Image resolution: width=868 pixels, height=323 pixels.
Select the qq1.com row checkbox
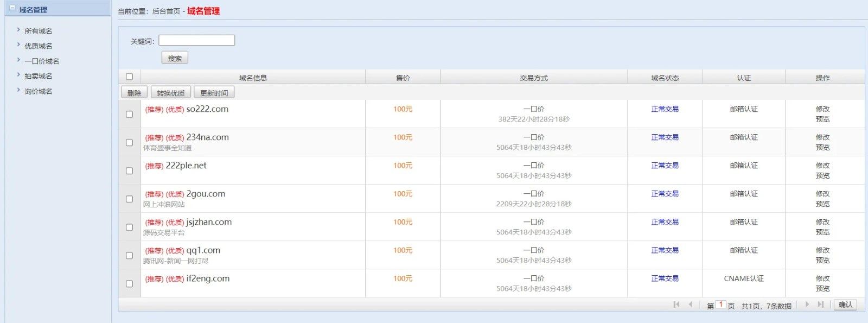coord(129,255)
